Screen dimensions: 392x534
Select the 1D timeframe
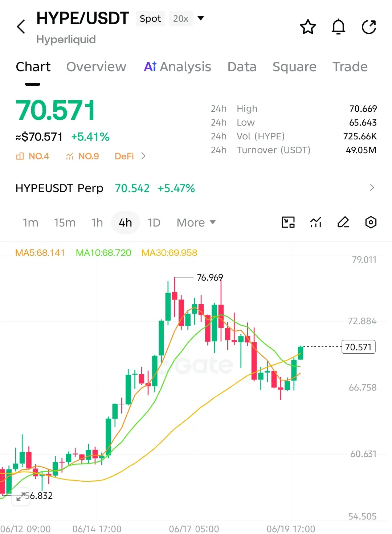(x=154, y=223)
